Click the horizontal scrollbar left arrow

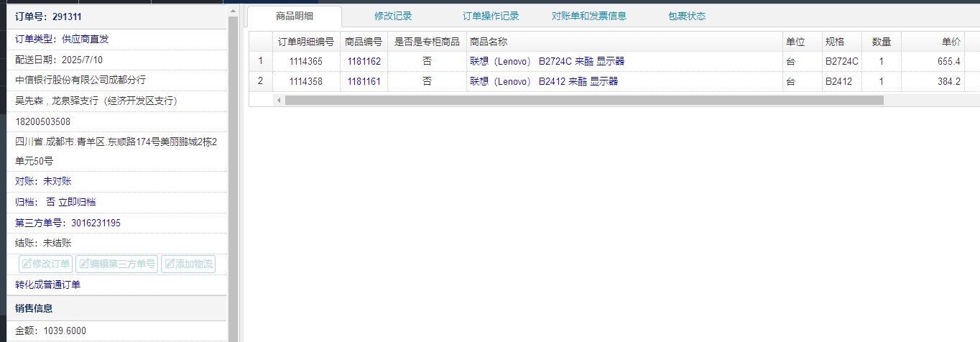pos(279,100)
